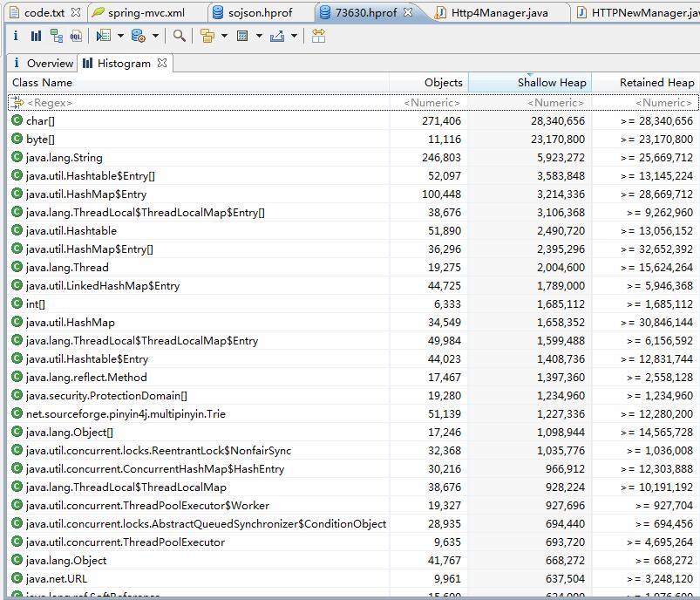The width and height of the screenshot is (700, 600).
Task: Select the ReentrantLock$NonfairSync row
Action: [353, 450]
